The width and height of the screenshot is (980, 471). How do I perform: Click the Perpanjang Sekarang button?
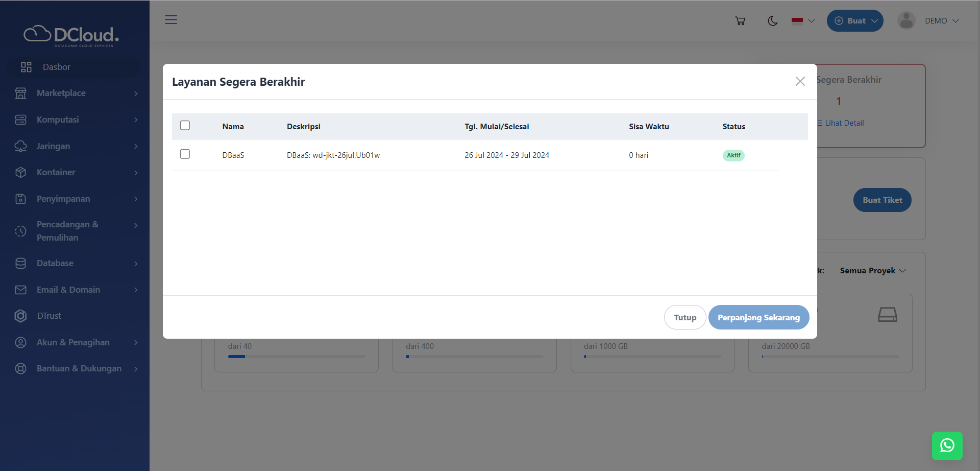tap(758, 317)
